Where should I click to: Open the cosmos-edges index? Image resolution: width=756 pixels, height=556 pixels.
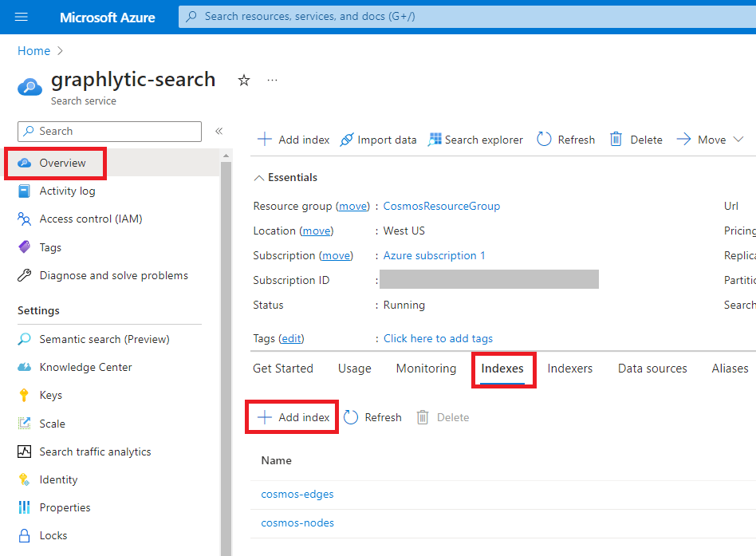[297, 494]
